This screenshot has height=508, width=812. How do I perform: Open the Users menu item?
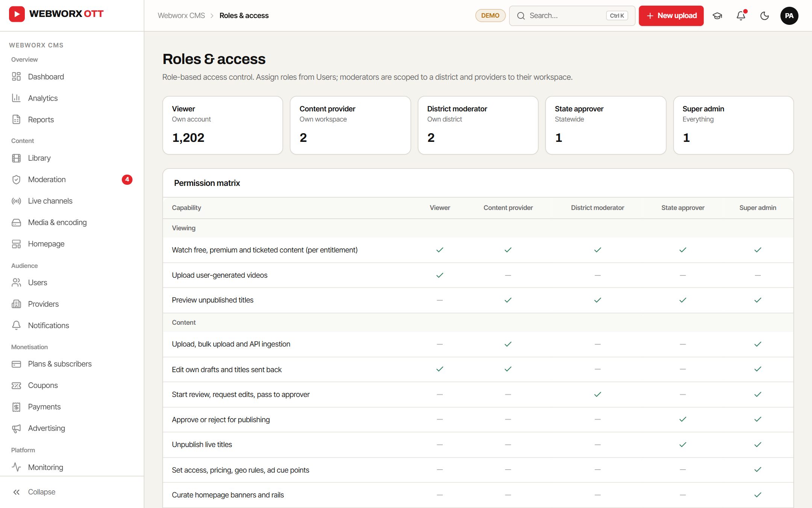[72, 283]
